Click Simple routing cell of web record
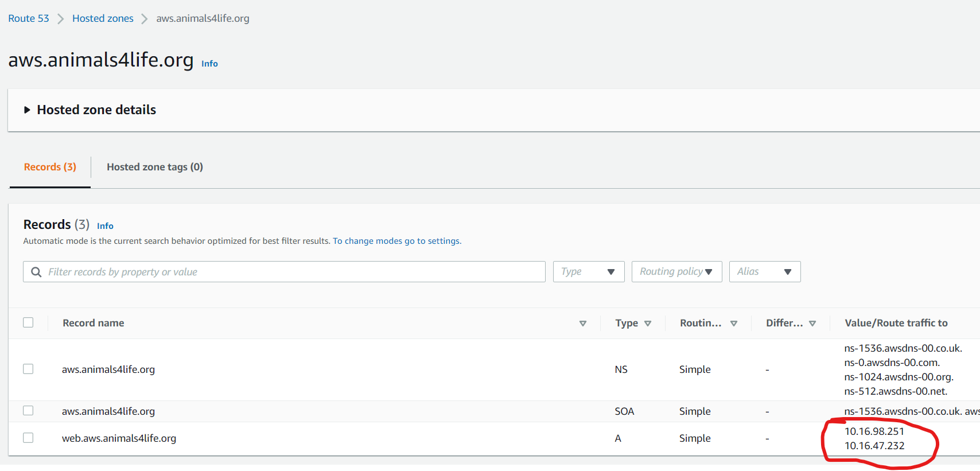The width and height of the screenshot is (980, 471). 695,438
